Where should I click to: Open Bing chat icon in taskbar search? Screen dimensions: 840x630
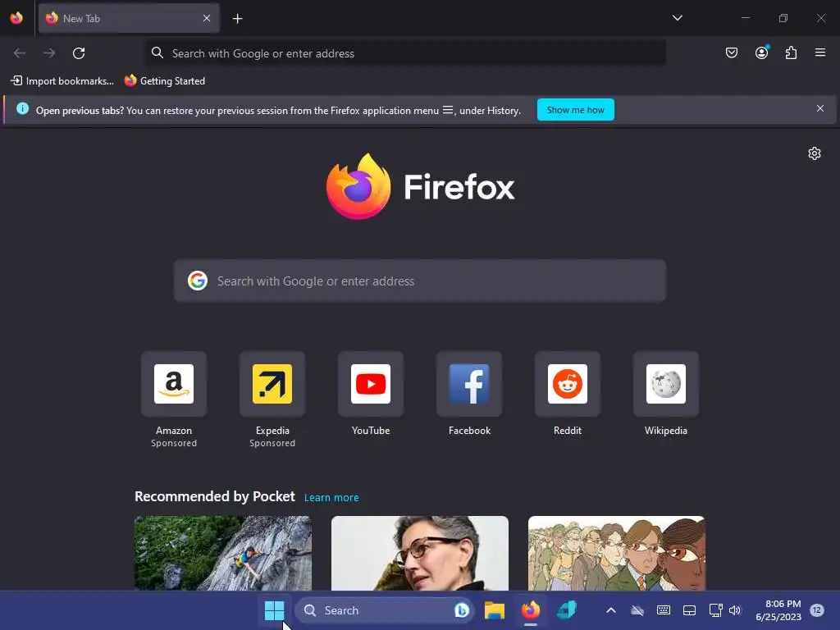tap(461, 610)
